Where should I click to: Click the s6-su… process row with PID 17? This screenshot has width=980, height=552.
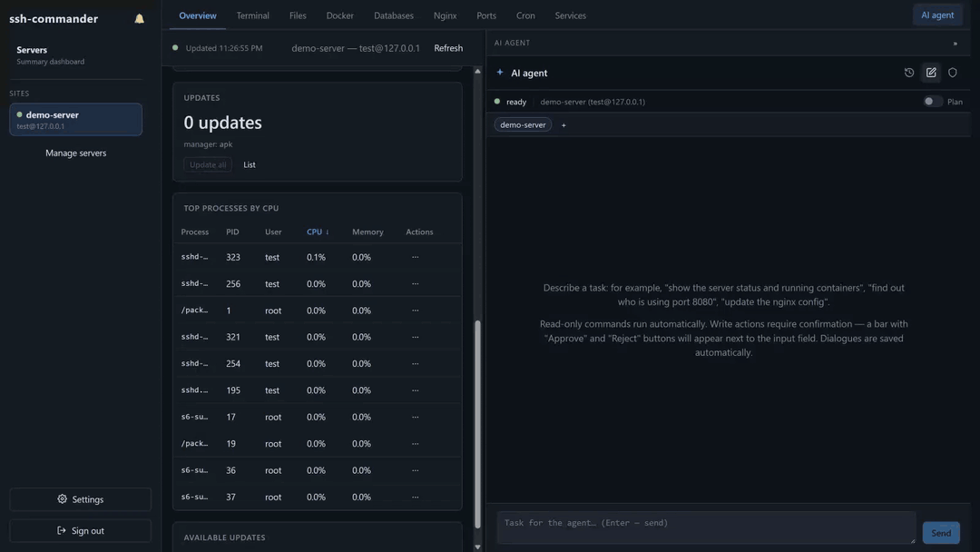coord(318,417)
